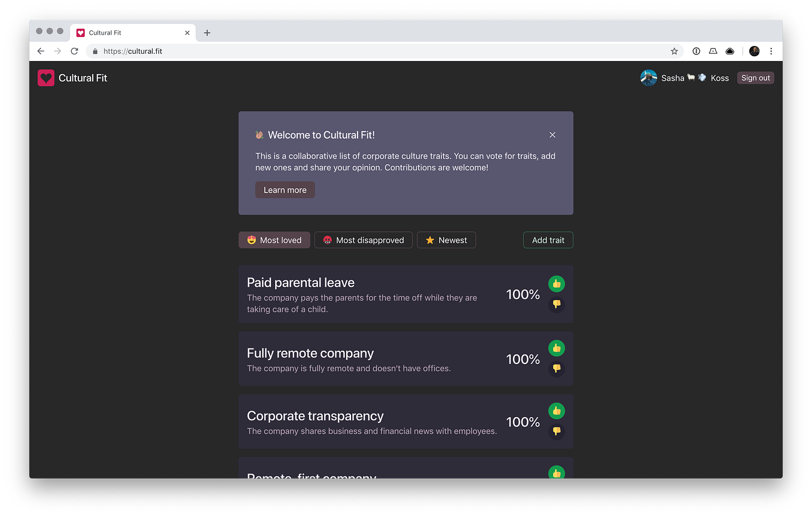Switch to the Most disapproved filter
Screen dimensions: 812x517
363,240
